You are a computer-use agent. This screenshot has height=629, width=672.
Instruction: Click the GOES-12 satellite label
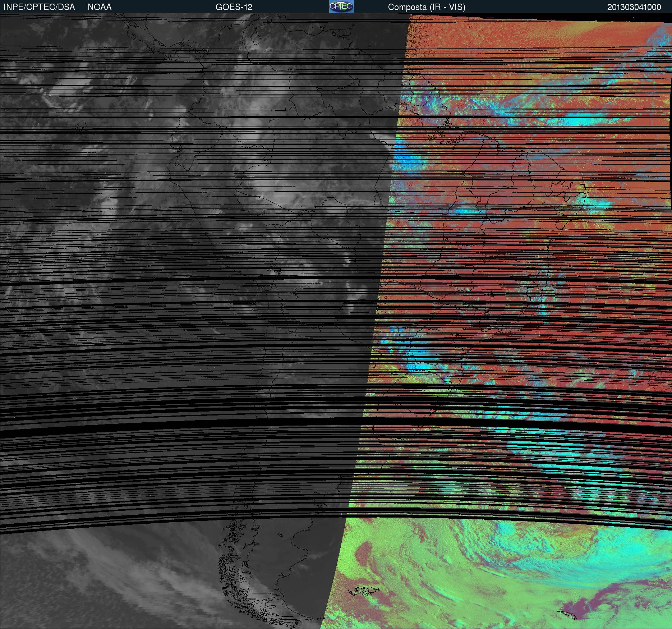point(234,7)
